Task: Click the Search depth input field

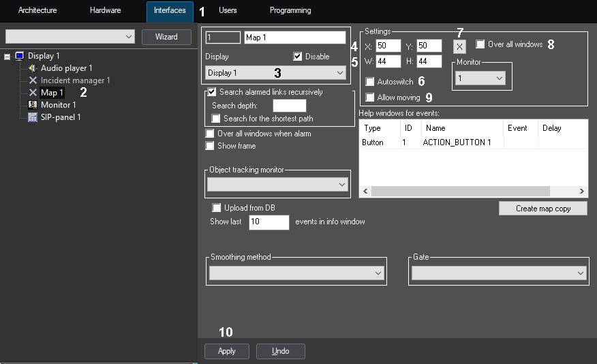Action: point(289,106)
